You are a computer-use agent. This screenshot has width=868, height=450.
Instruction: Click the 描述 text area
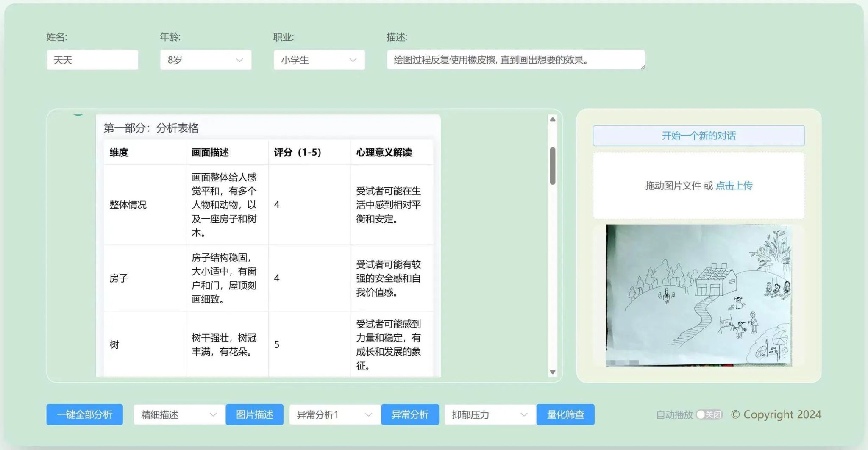(x=515, y=60)
